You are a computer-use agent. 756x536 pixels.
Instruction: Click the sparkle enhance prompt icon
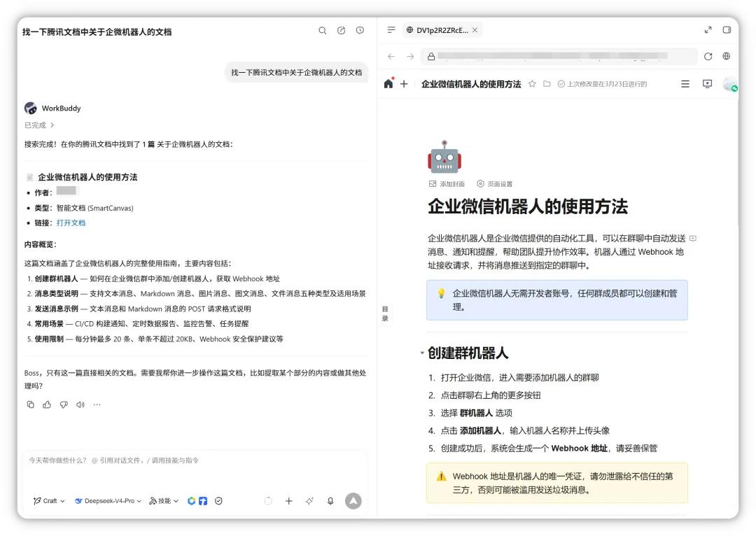click(309, 501)
